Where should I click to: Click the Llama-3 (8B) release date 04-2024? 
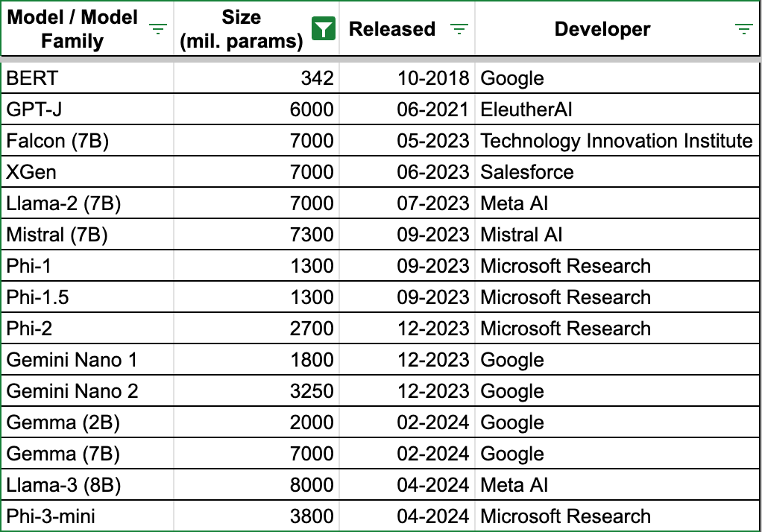pyautogui.click(x=432, y=485)
